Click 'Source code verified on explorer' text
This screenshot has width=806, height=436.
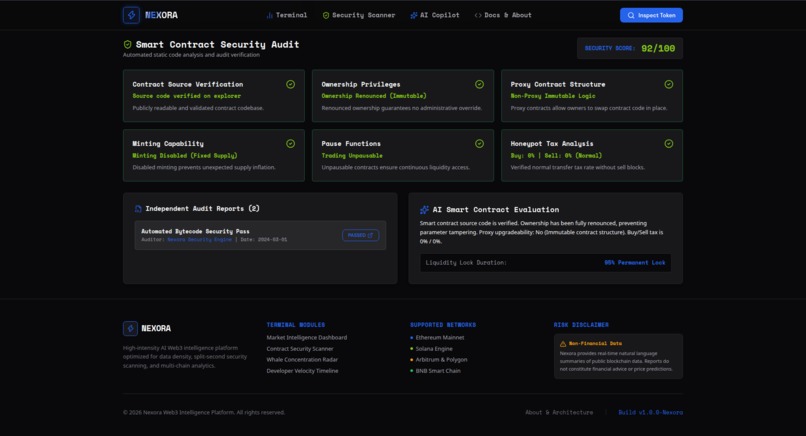coord(187,96)
